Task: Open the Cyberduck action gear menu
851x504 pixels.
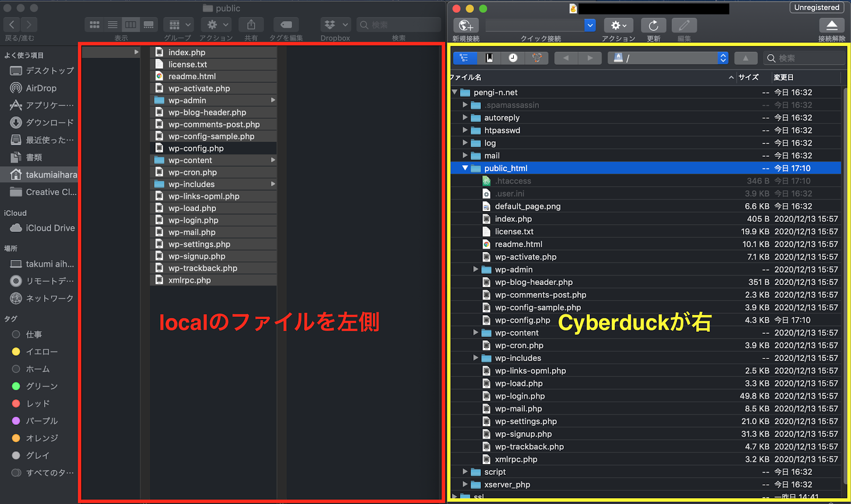Action: [619, 26]
